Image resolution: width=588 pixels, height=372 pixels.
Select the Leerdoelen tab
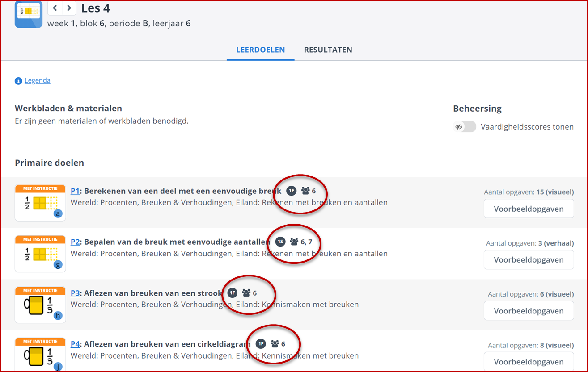(x=261, y=50)
